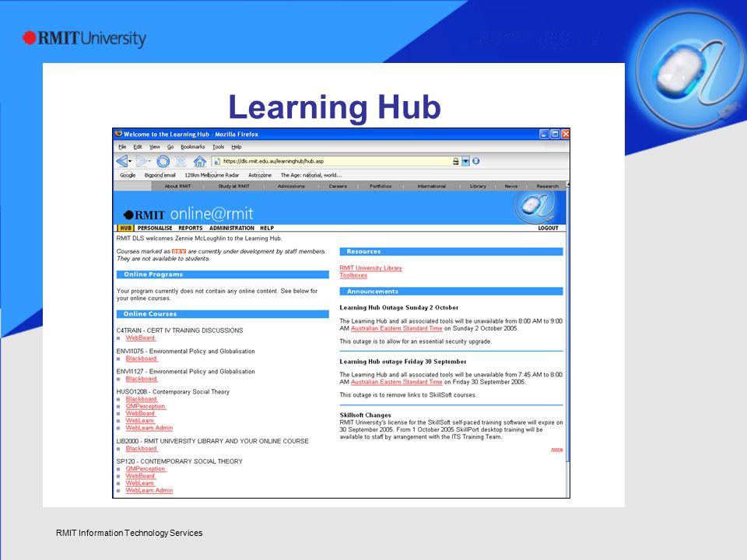The width and height of the screenshot is (747, 560).
Task: Open the Astrozone bookmark
Action: (260, 175)
